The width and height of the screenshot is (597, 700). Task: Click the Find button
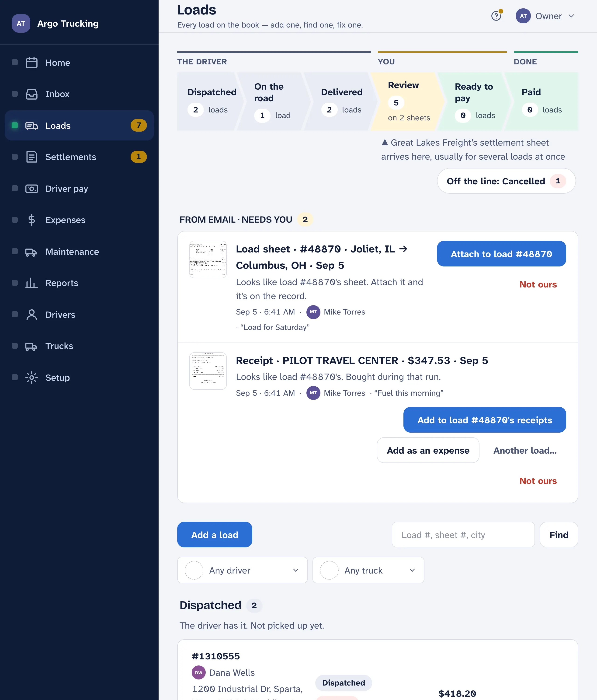pyautogui.click(x=559, y=535)
